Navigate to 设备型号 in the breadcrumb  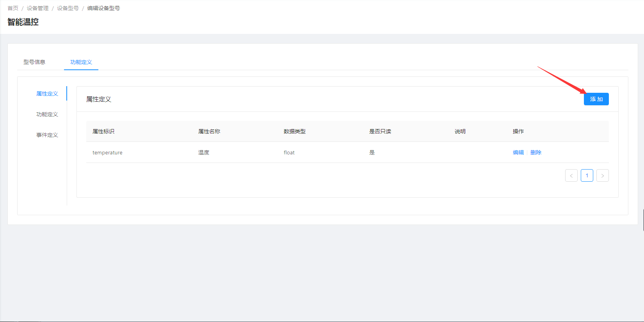(x=68, y=8)
